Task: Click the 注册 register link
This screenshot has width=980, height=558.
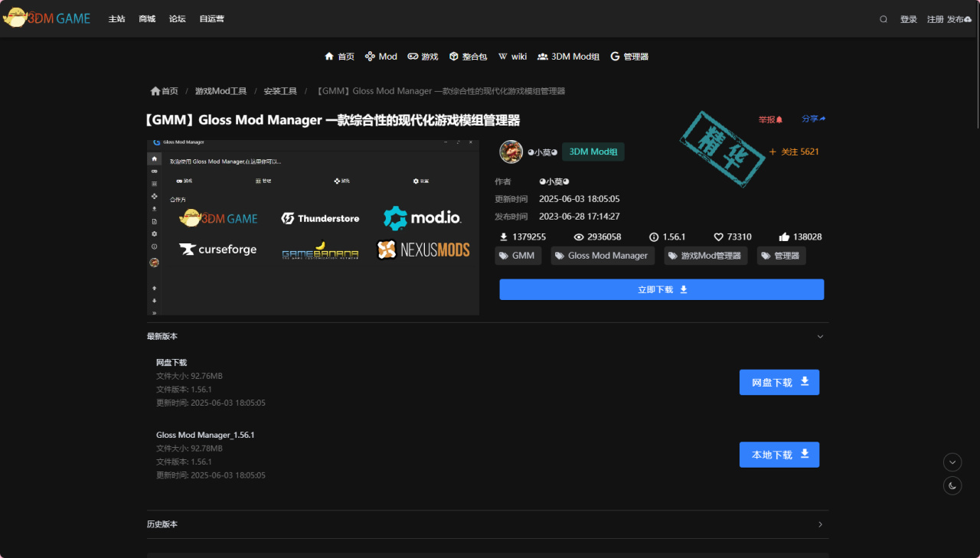Action: point(936,19)
